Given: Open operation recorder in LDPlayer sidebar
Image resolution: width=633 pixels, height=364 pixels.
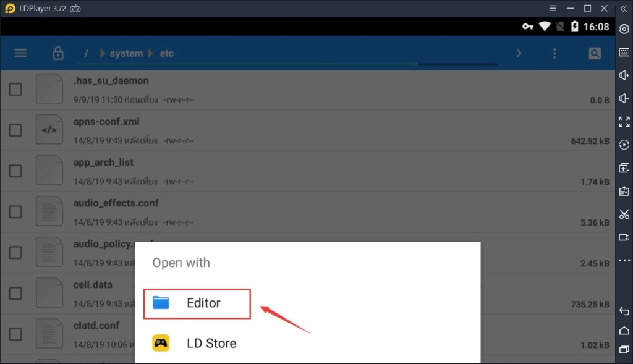Looking at the screenshot, I should click(624, 145).
